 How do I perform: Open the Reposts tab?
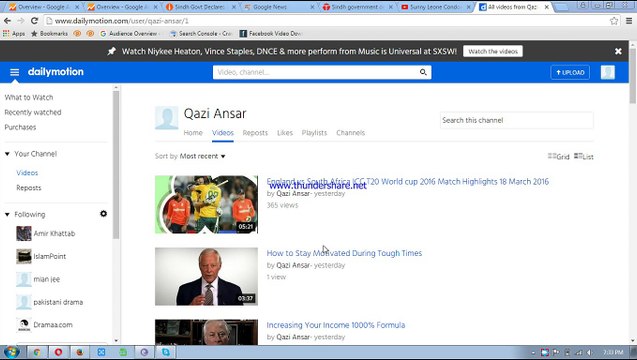point(255,133)
